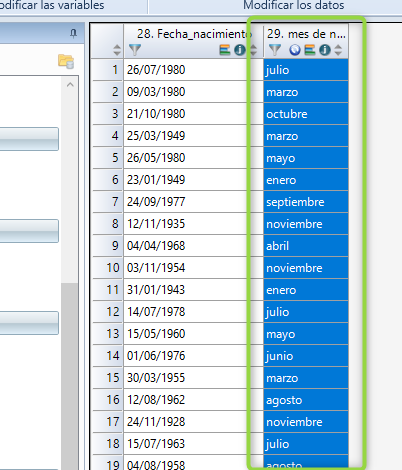Viewport: 402px width, 470px height.
Task: Sort using arrows in mes de n... column header
Action: [x=338, y=50]
